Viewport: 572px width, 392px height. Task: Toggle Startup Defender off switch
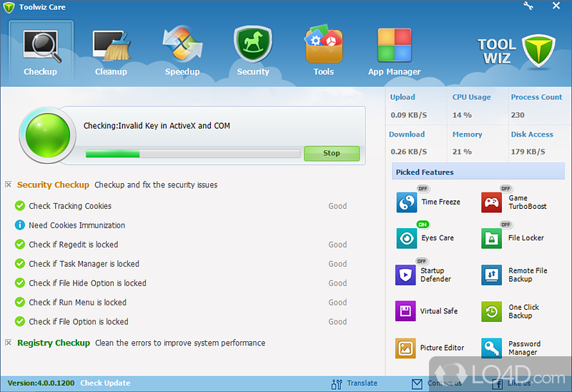click(421, 261)
